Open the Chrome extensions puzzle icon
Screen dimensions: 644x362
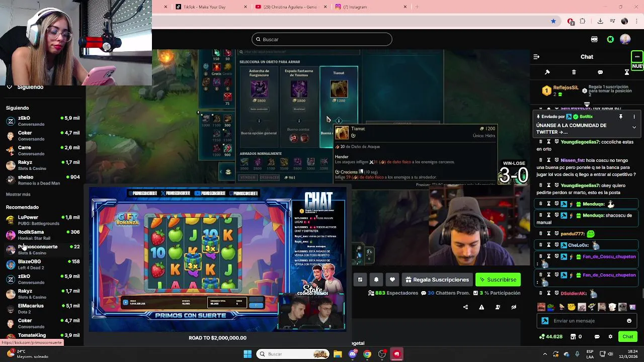point(583,21)
